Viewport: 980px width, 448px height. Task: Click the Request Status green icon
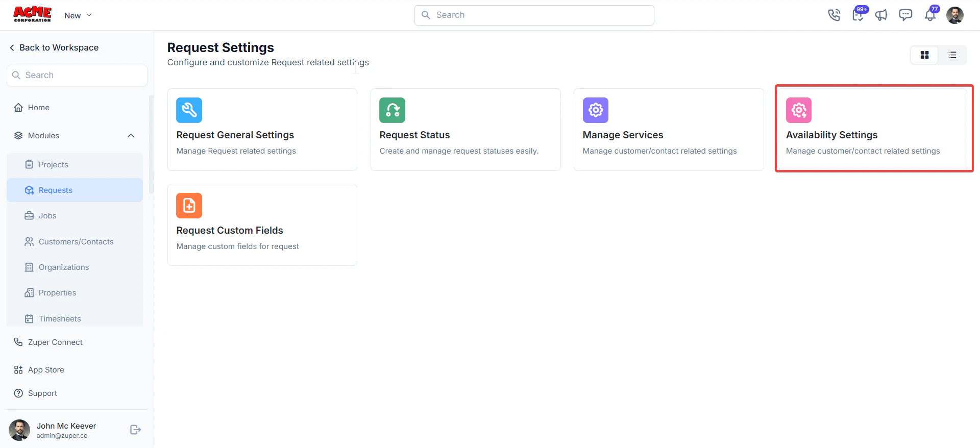(x=392, y=110)
